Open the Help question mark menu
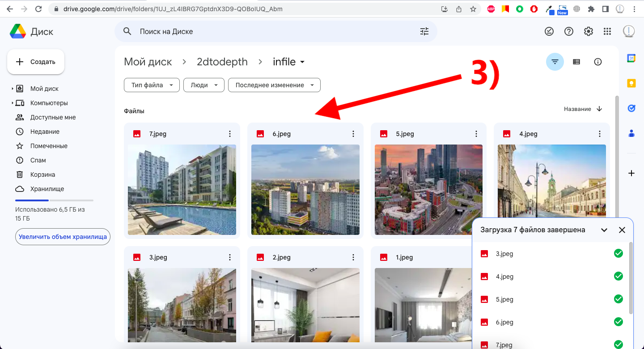This screenshot has height=349, width=644. [569, 31]
